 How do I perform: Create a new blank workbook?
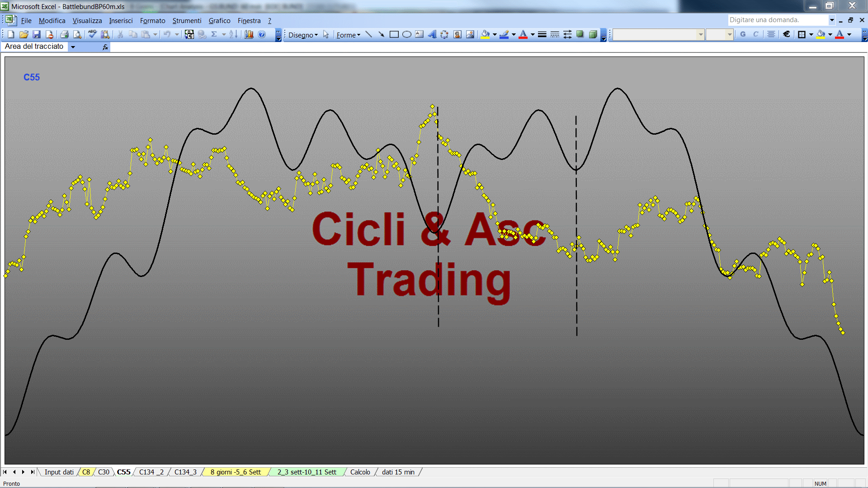pyautogui.click(x=11, y=34)
